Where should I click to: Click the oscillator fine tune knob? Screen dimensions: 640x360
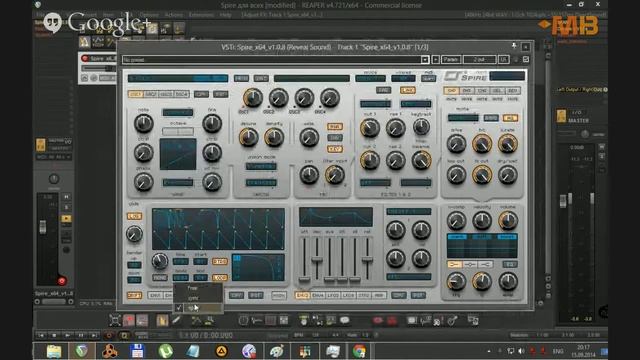click(212, 123)
